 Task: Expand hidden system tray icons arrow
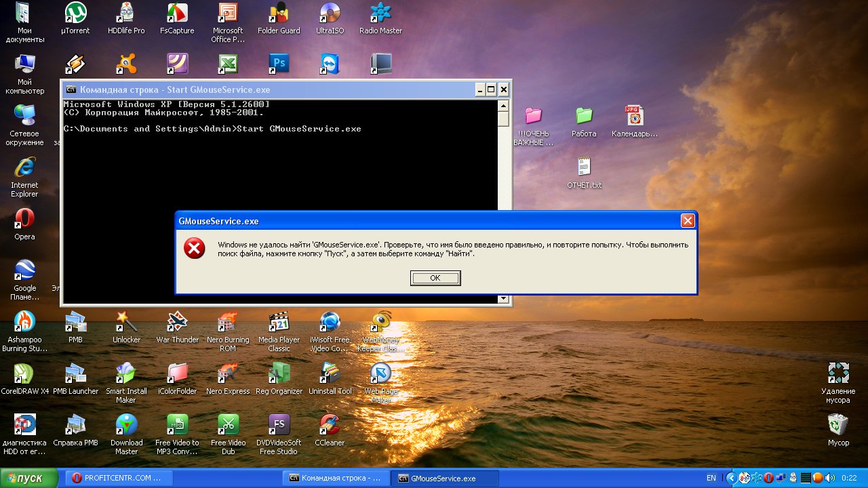click(x=731, y=478)
